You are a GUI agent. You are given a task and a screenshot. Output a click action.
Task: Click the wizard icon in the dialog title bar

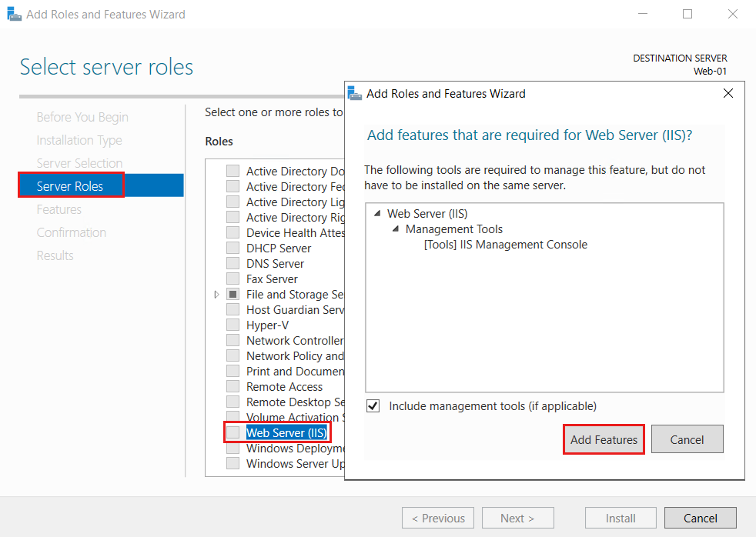[x=354, y=93]
